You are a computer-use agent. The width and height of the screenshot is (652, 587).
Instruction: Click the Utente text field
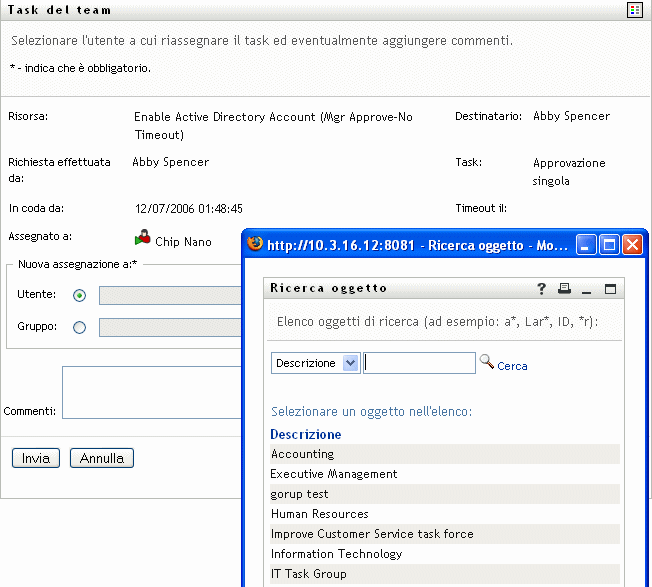click(170, 296)
